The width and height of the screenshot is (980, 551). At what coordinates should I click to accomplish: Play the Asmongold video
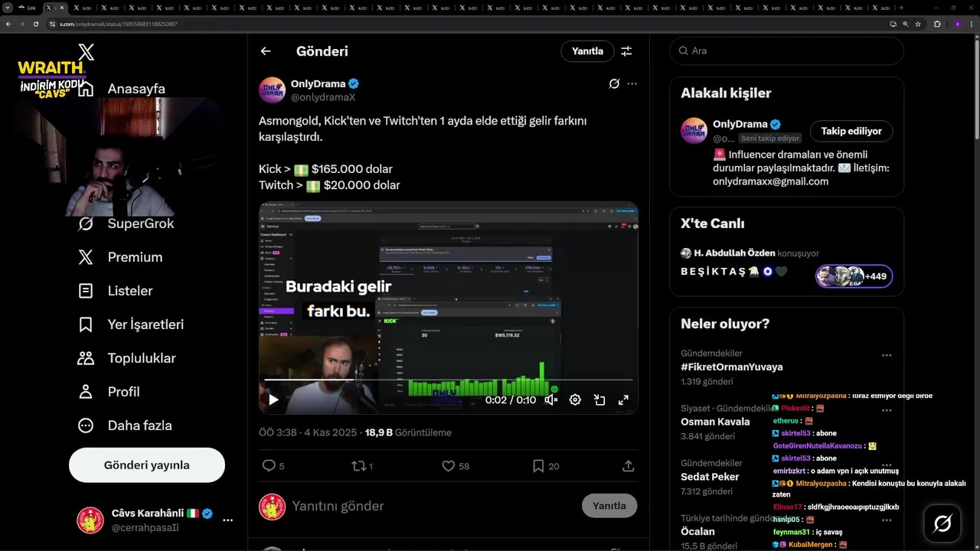pyautogui.click(x=273, y=399)
